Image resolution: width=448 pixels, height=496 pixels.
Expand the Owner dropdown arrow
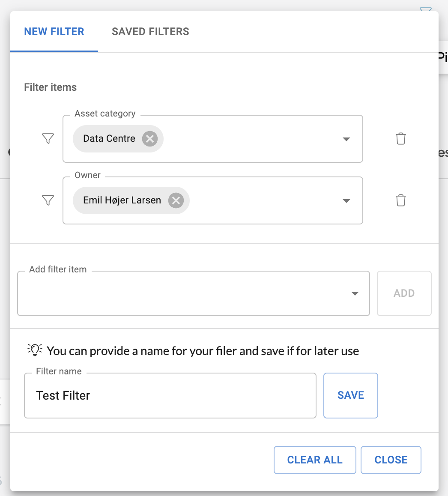(x=346, y=201)
